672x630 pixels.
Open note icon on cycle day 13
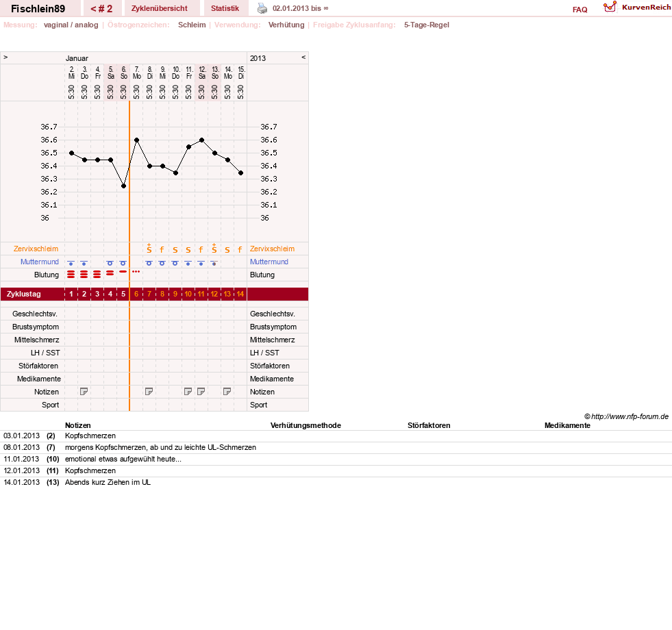coord(227,392)
